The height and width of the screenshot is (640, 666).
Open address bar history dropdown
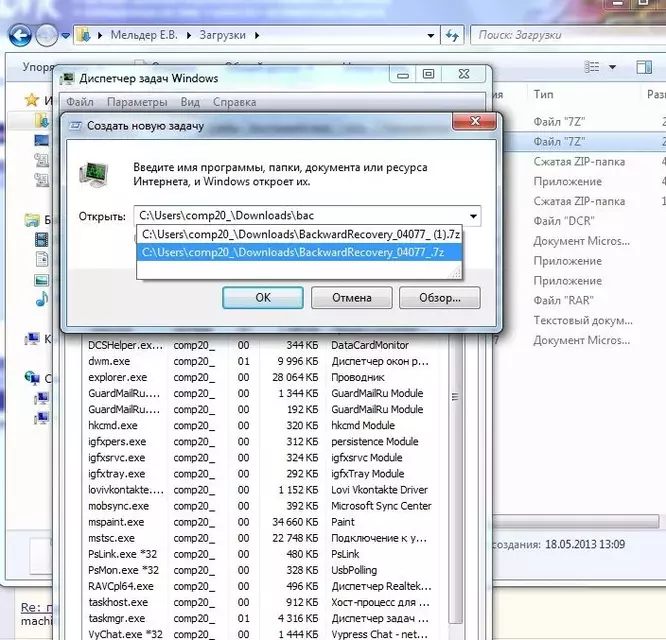coord(430,35)
